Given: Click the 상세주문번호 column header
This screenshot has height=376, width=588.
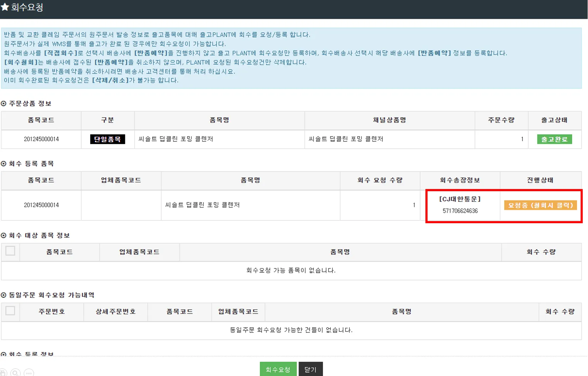Looking at the screenshot, I should [116, 312].
